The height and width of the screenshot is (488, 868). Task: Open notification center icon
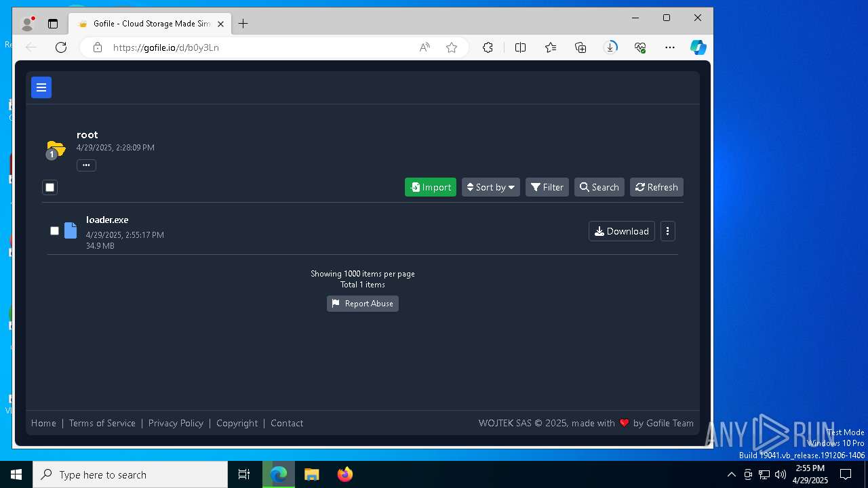pyautogui.click(x=846, y=474)
